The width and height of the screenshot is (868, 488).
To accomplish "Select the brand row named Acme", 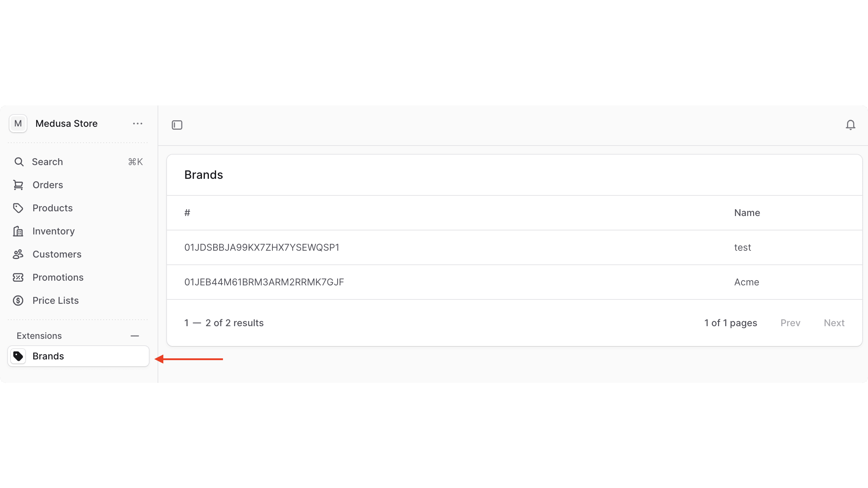I will pos(506,282).
